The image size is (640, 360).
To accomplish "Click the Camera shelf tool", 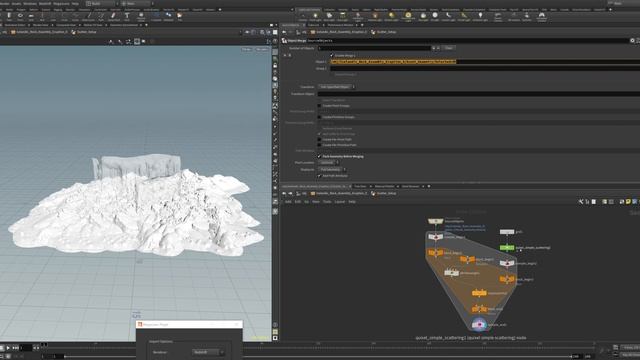I will [303, 16].
